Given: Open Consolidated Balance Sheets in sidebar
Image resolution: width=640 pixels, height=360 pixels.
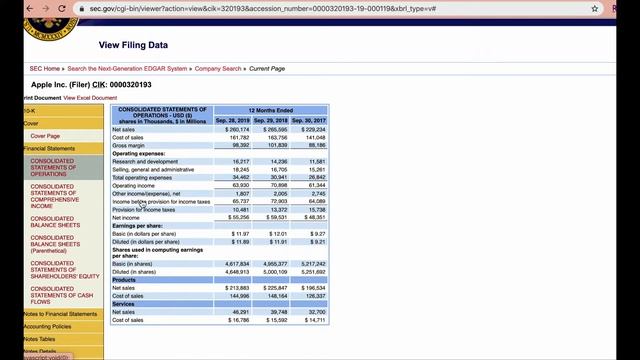Looking at the screenshot, I should [x=55, y=222].
